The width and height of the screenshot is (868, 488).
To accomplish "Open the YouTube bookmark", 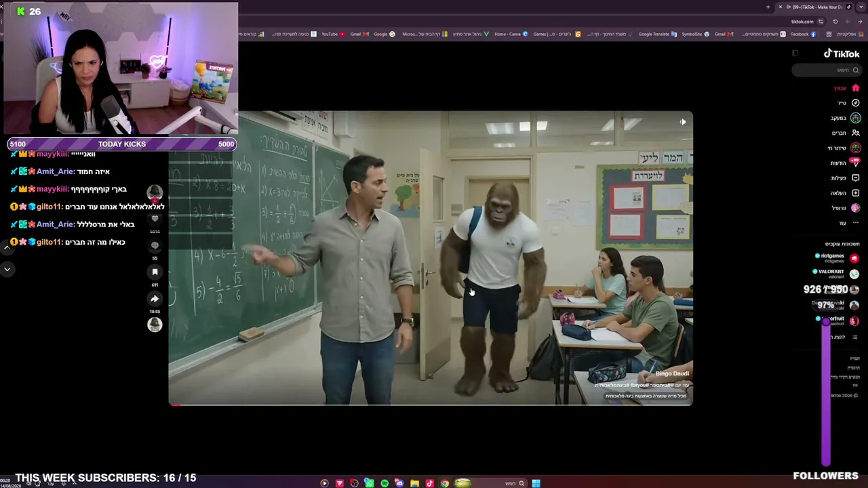I will click(x=332, y=34).
